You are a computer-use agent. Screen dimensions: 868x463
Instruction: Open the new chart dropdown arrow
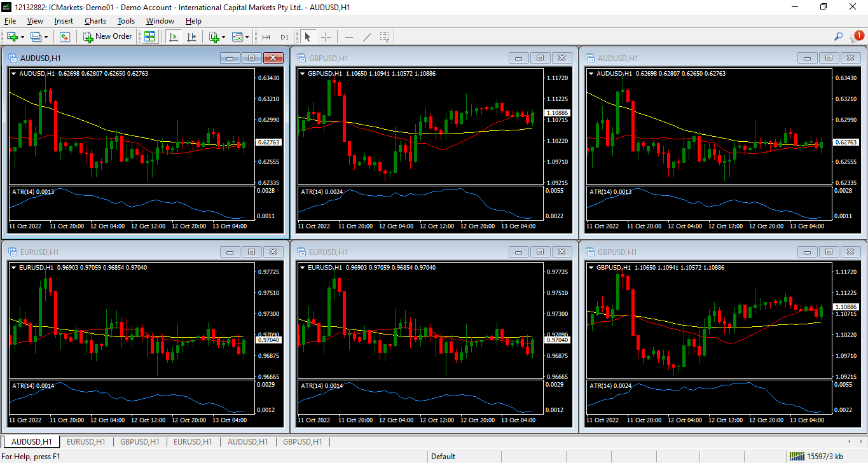(x=23, y=37)
